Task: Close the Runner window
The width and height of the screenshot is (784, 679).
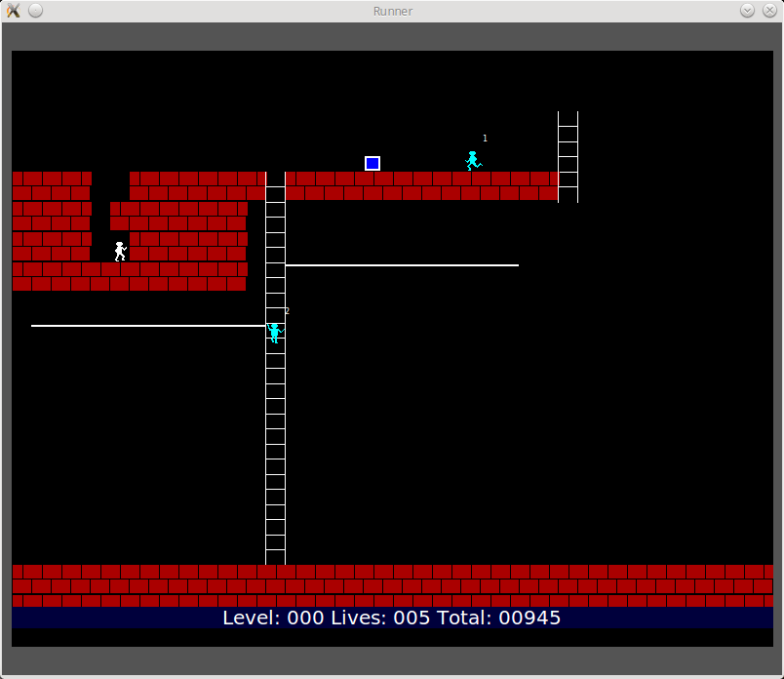Action: tap(769, 11)
